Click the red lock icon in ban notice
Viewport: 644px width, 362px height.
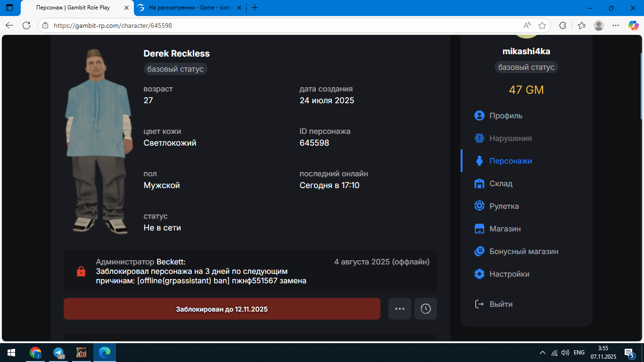(81, 271)
